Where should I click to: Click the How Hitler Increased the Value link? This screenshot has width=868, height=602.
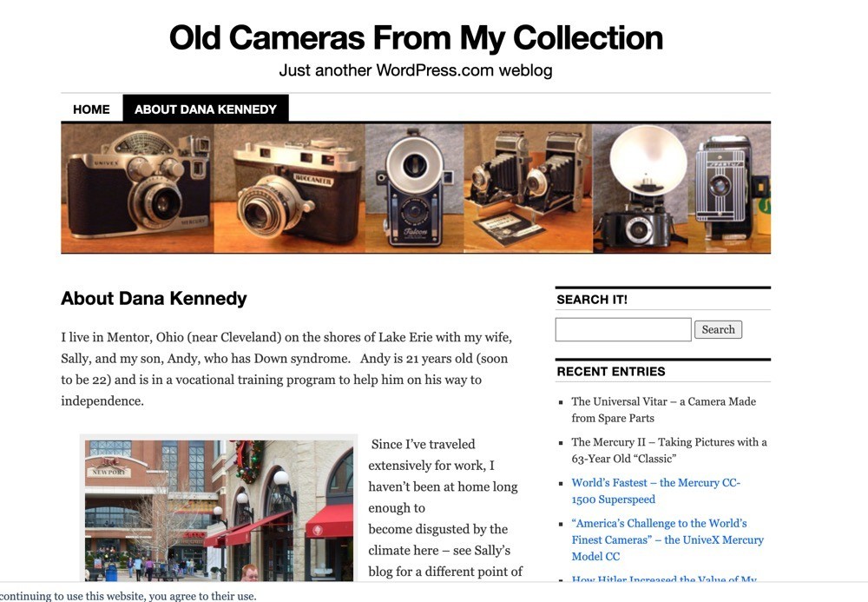pos(664,579)
